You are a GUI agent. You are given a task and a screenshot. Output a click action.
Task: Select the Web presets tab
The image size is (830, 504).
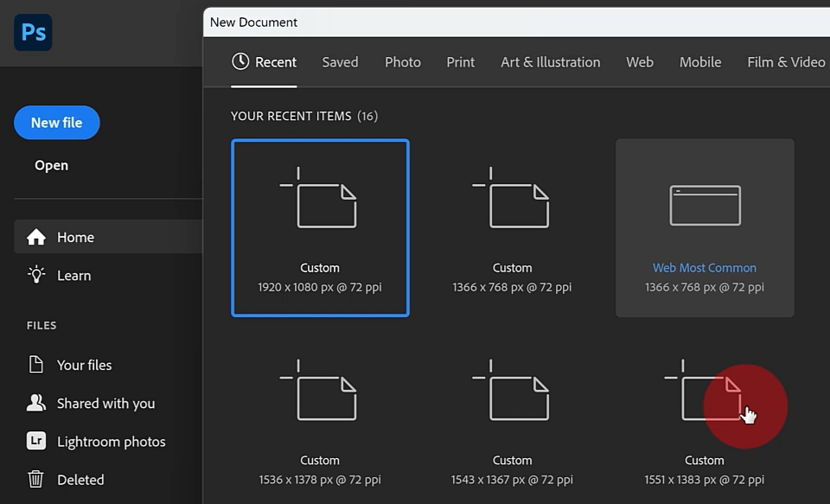click(x=640, y=62)
